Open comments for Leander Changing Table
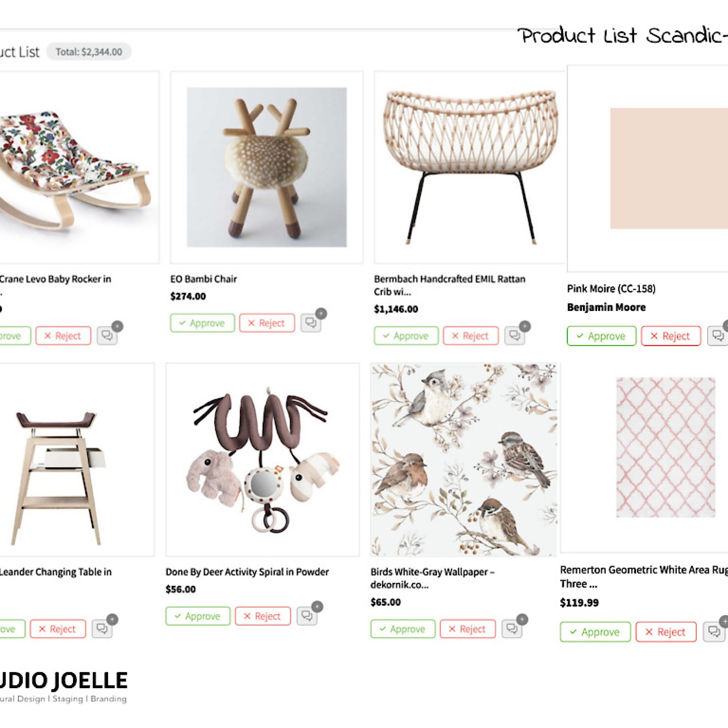This screenshot has height=728, width=728. click(102, 629)
